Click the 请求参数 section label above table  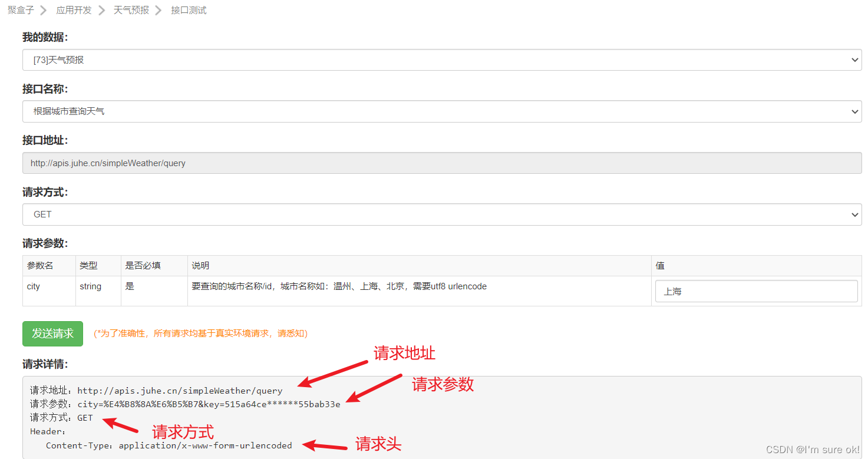[45, 243]
